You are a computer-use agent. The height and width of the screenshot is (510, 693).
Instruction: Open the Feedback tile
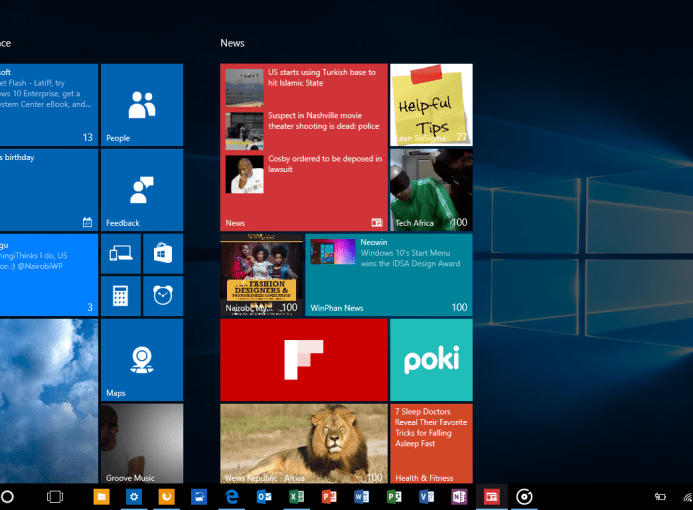coord(142,190)
